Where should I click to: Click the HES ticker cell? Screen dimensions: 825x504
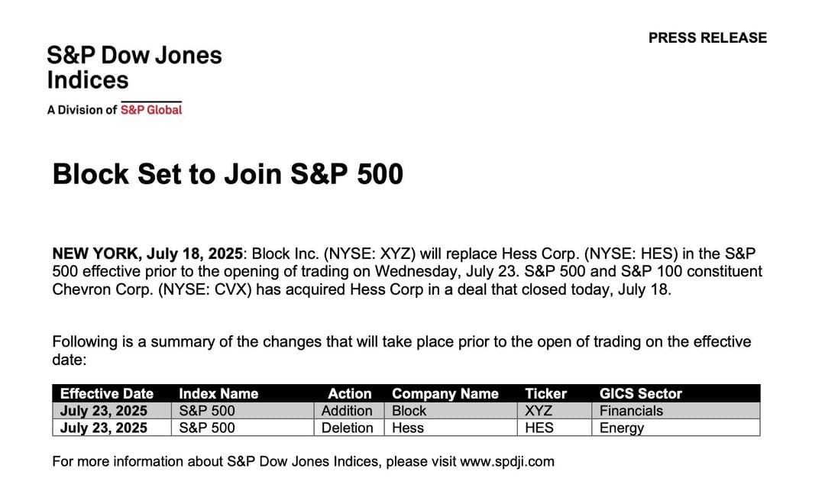coord(554,428)
